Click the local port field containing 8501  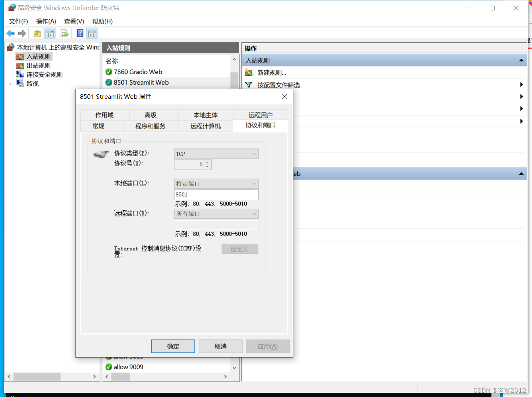tap(216, 195)
